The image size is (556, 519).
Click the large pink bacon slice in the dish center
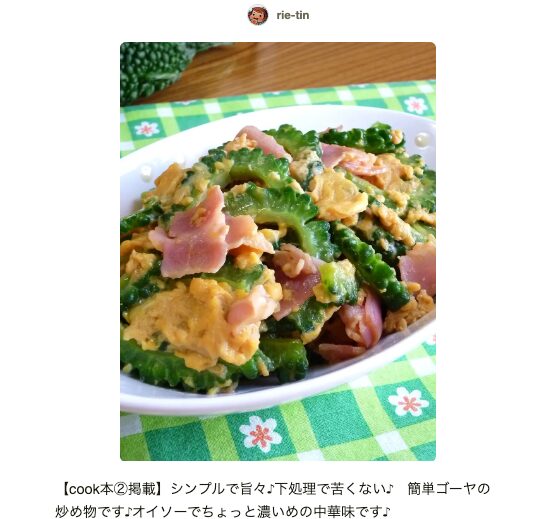199,234
